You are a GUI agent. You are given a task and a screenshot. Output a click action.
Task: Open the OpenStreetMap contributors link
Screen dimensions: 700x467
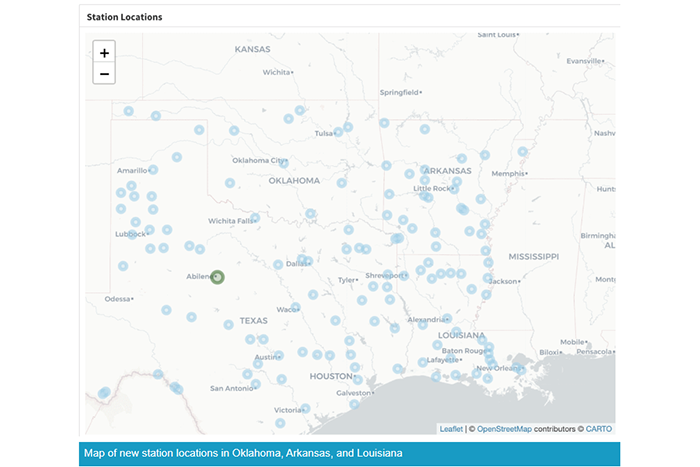coord(504,429)
